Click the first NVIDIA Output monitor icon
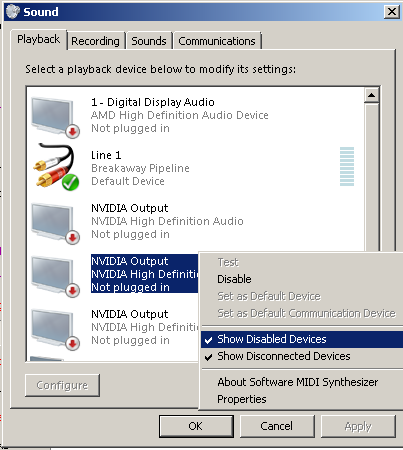Screen dimensions: 403x450 click(55, 223)
